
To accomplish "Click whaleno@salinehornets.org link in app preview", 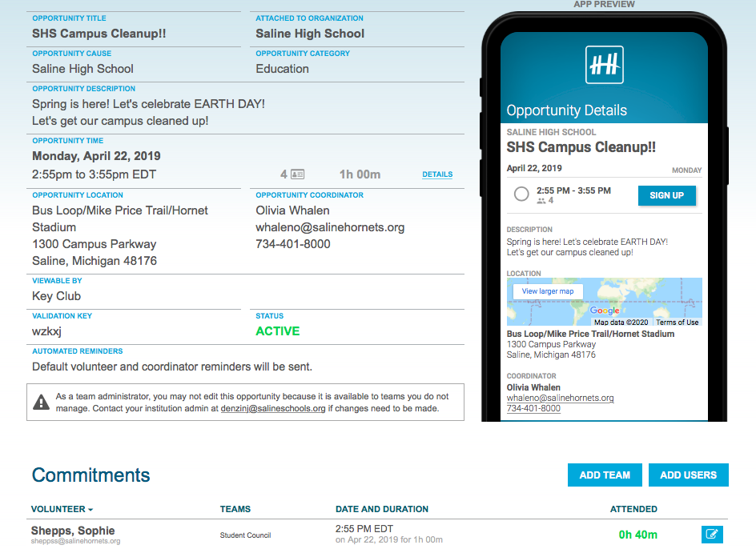I will [560, 398].
